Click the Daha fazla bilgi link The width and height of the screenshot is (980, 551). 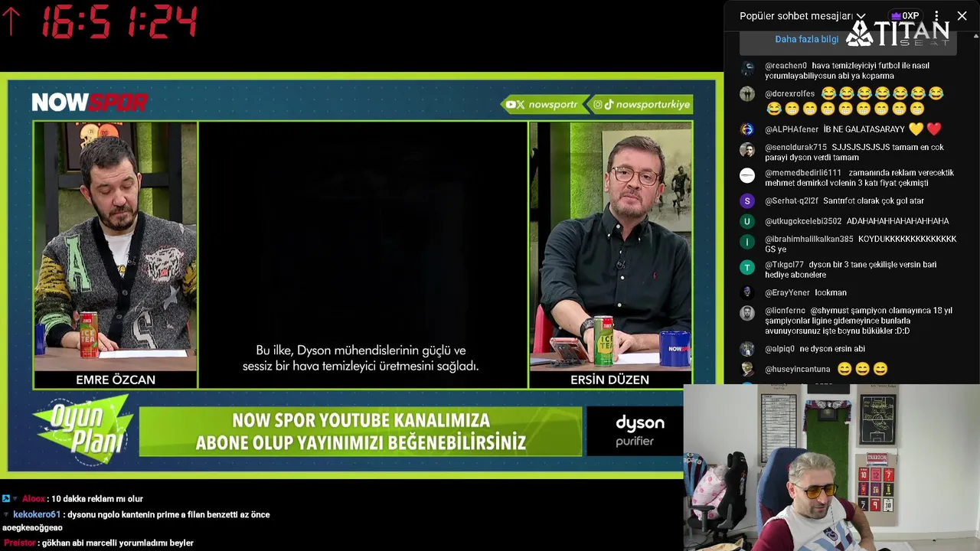coord(806,39)
